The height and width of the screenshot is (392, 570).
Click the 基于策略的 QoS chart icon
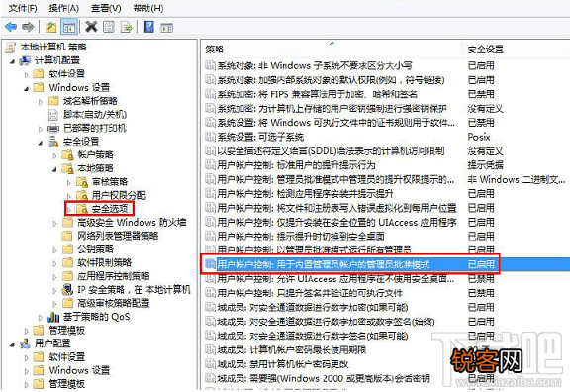tap(53, 317)
